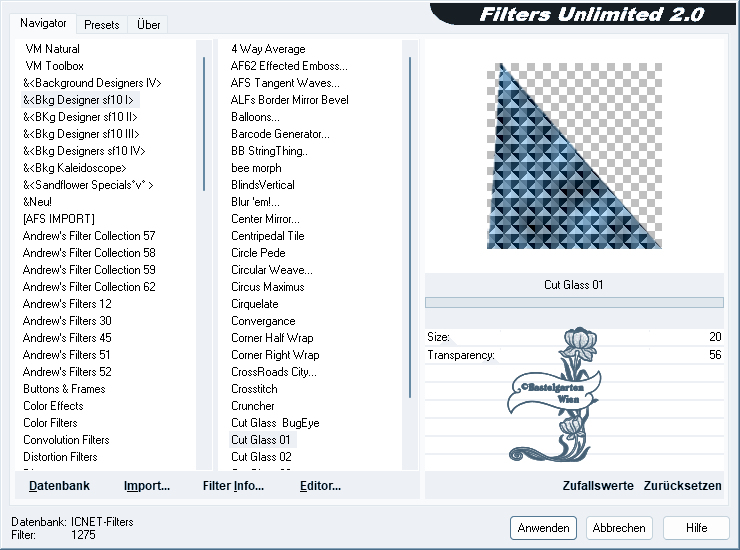Choose BB StringThing.. filter
The width and height of the screenshot is (740, 550).
[x=269, y=151]
